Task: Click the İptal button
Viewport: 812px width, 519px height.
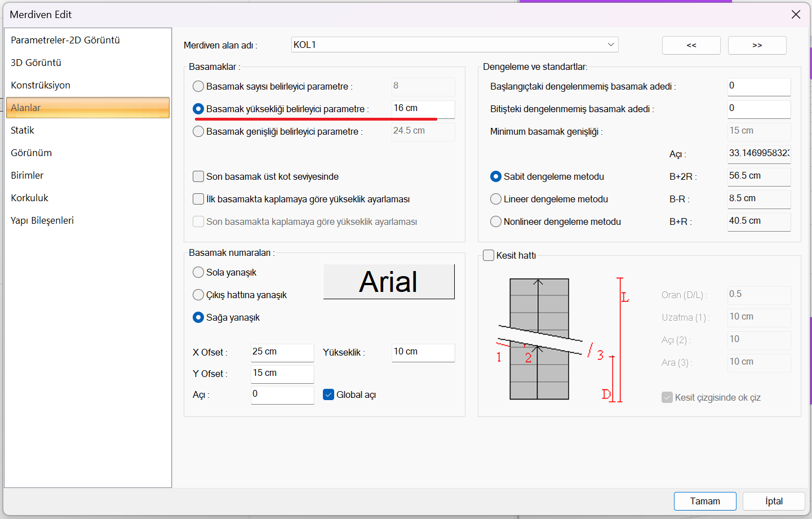Action: coord(773,501)
